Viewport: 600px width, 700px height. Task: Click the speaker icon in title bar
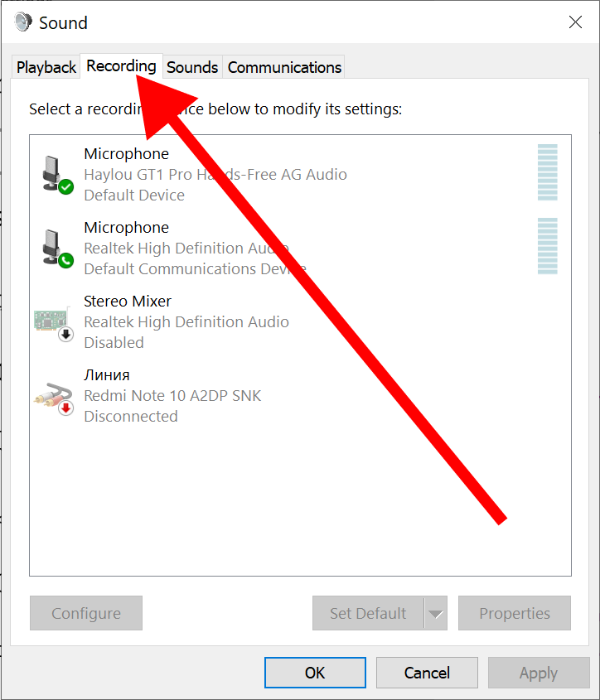point(21,22)
